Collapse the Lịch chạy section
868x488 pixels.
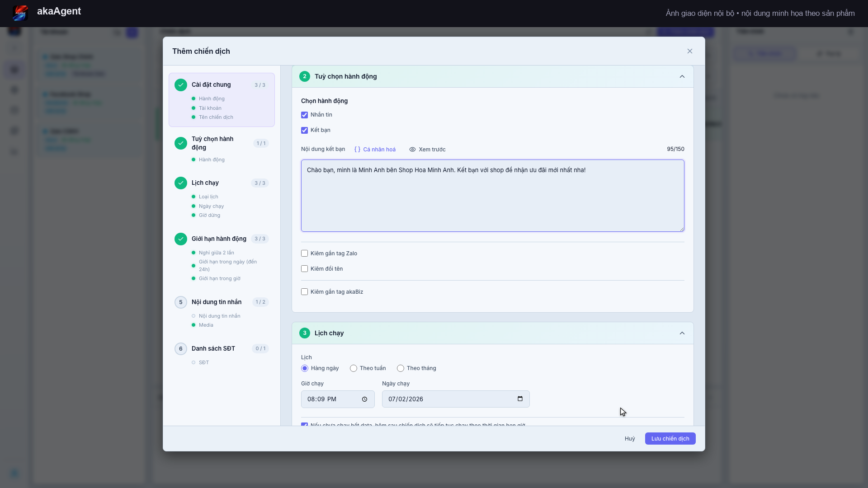coord(682,333)
